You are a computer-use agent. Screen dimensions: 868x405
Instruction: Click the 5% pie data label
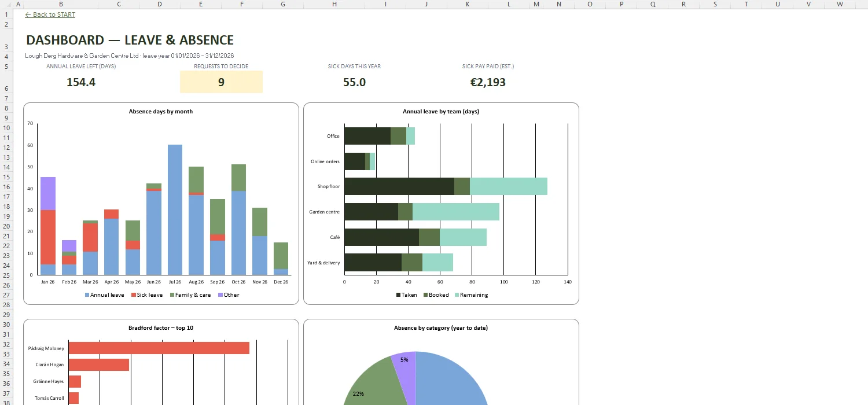(x=404, y=359)
